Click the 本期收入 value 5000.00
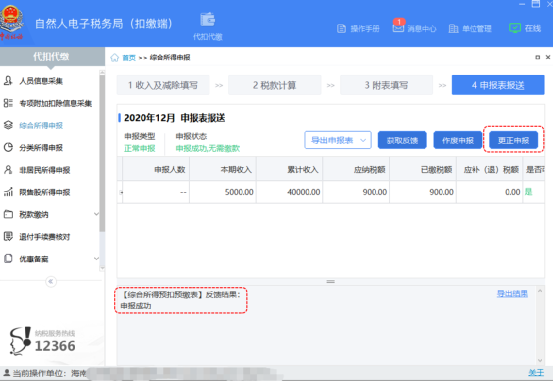The image size is (553, 381). click(239, 192)
